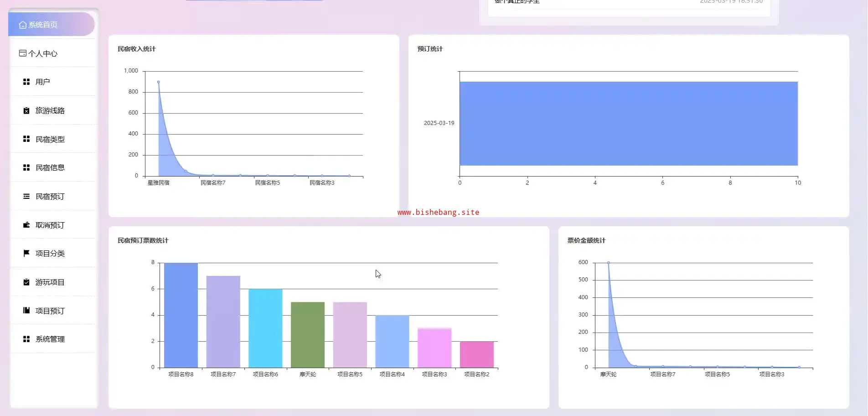Click the 预订统计 chart title
The image size is (868, 416).
pyautogui.click(x=430, y=49)
